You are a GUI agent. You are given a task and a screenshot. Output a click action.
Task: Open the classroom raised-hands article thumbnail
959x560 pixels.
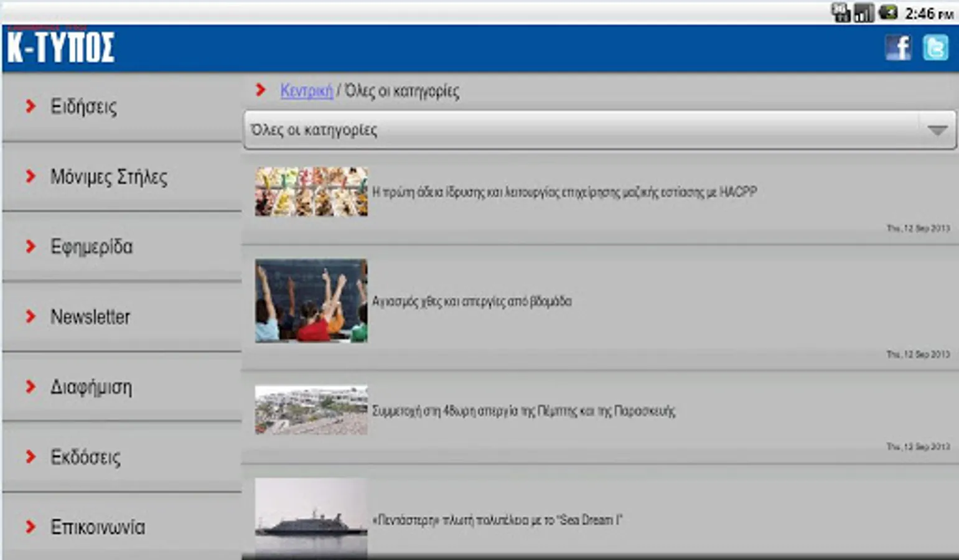(x=311, y=301)
